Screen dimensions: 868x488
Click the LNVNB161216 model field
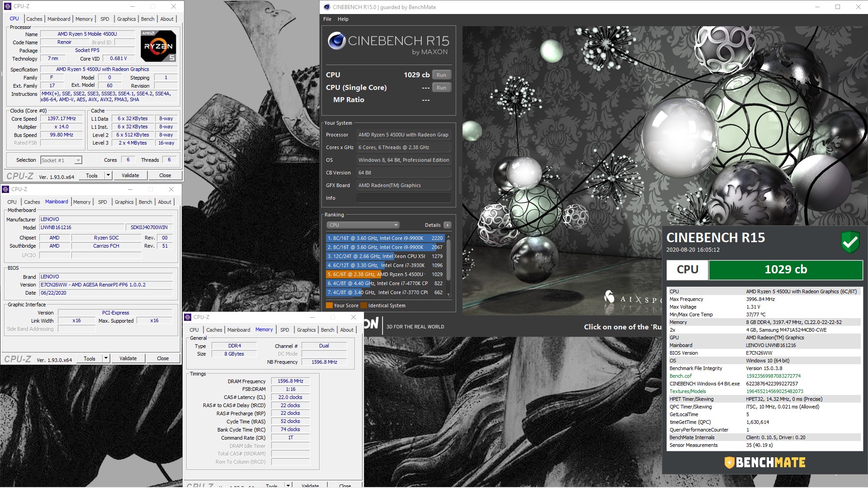click(x=82, y=227)
